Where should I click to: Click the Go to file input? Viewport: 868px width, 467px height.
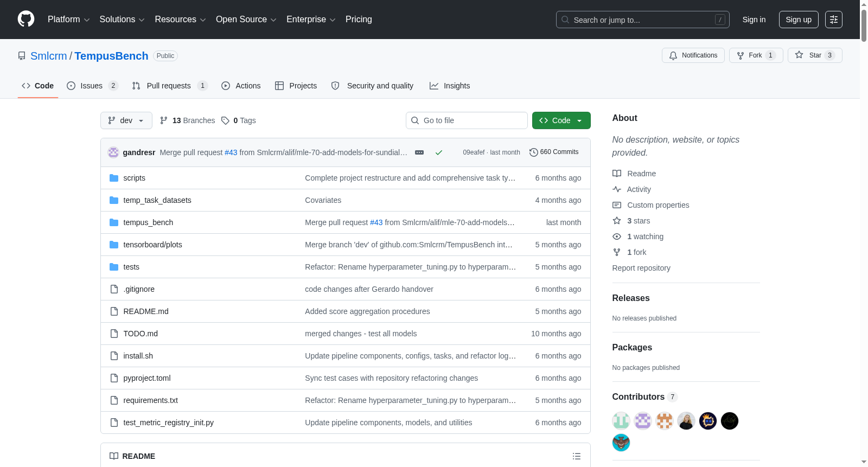tap(467, 120)
